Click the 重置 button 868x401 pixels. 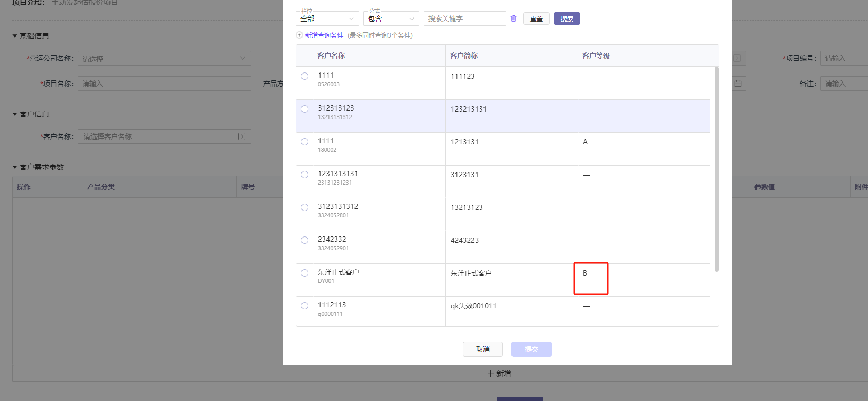click(x=536, y=19)
